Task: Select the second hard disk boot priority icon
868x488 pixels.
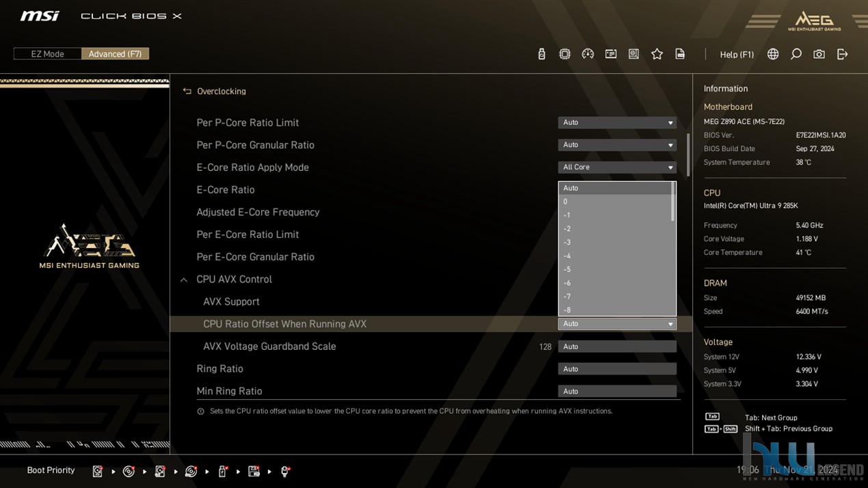Action: [160, 471]
